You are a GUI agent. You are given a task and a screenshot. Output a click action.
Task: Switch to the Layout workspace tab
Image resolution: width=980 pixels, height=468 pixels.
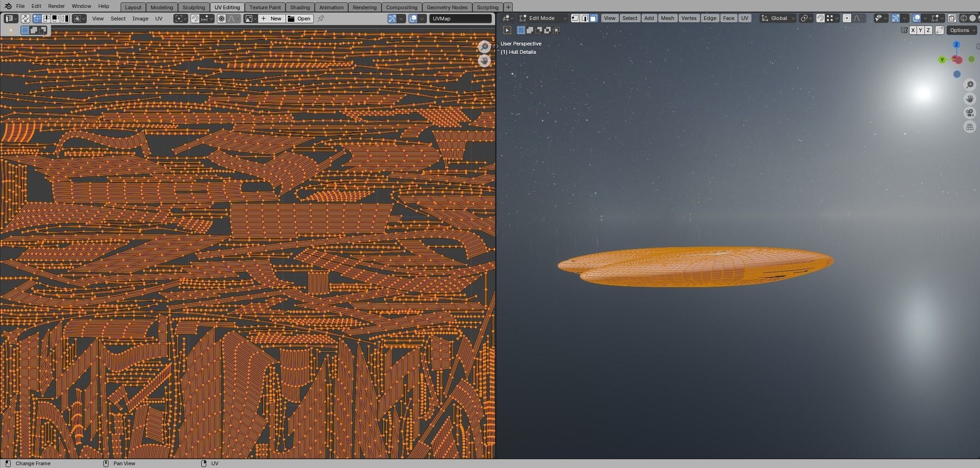click(133, 7)
